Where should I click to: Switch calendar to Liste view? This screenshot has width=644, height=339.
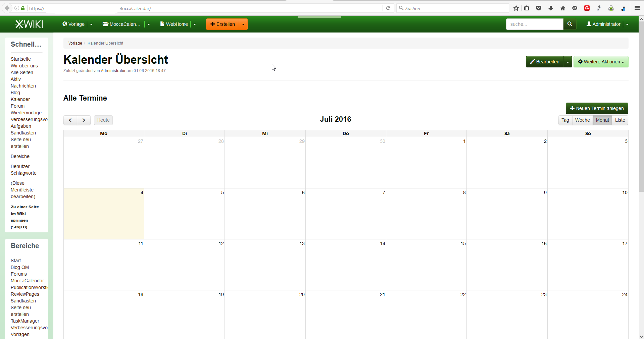pyautogui.click(x=620, y=120)
